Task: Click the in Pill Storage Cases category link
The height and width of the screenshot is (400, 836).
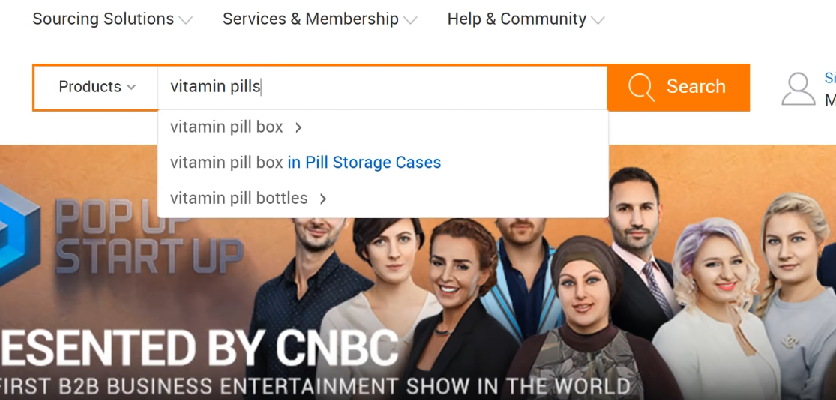Action: (x=364, y=163)
